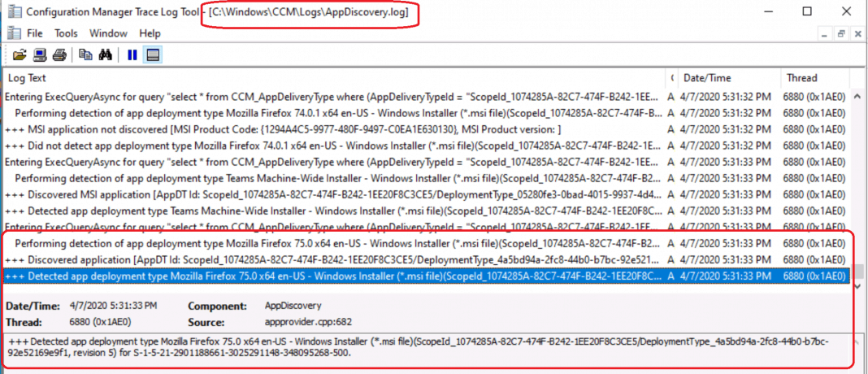Open the Help menu
The height and width of the screenshot is (374, 868).
(x=150, y=33)
